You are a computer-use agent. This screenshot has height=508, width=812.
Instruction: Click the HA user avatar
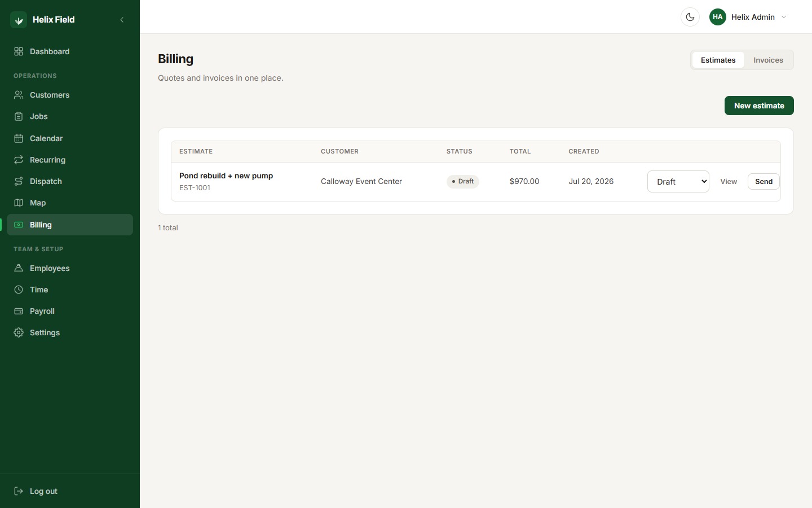(x=718, y=17)
